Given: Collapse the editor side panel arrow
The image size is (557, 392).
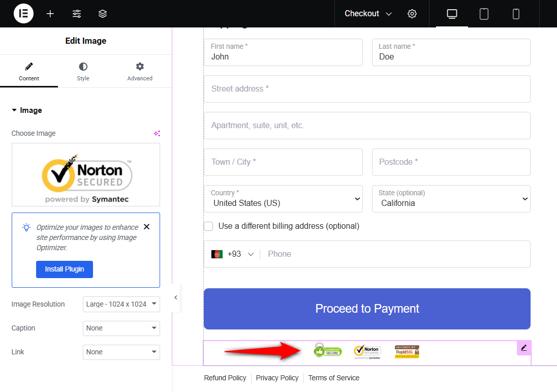Looking at the screenshot, I should tap(176, 297).
